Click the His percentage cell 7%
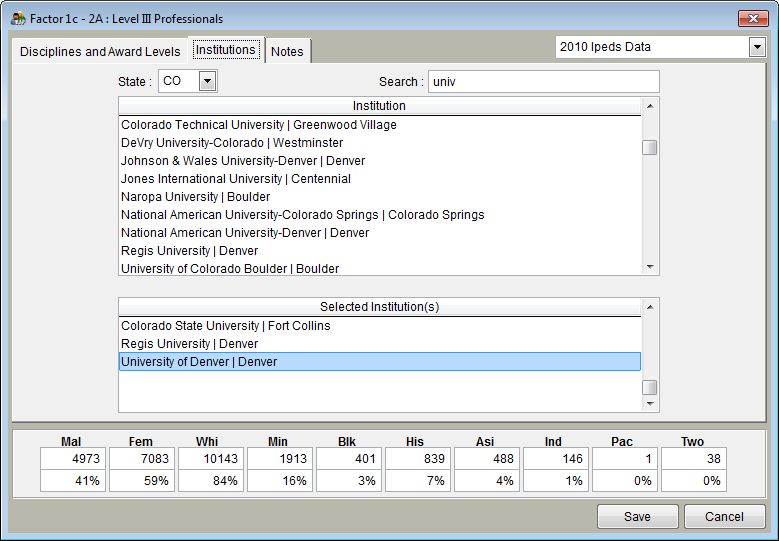Image resolution: width=779 pixels, height=541 pixels. pos(418,481)
